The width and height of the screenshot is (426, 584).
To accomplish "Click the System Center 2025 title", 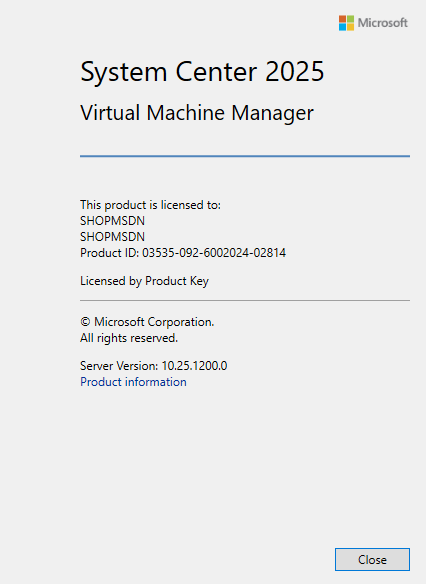I will 202,72.
